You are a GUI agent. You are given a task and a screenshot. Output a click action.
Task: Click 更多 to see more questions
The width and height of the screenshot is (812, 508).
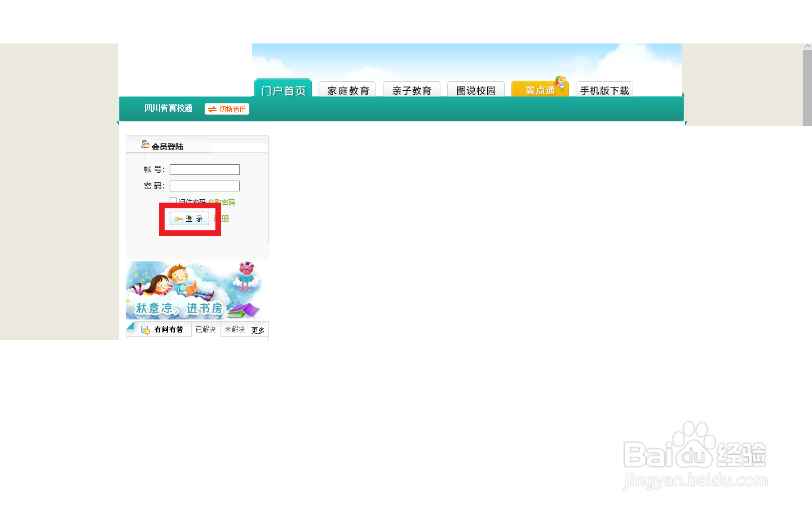pyautogui.click(x=258, y=331)
